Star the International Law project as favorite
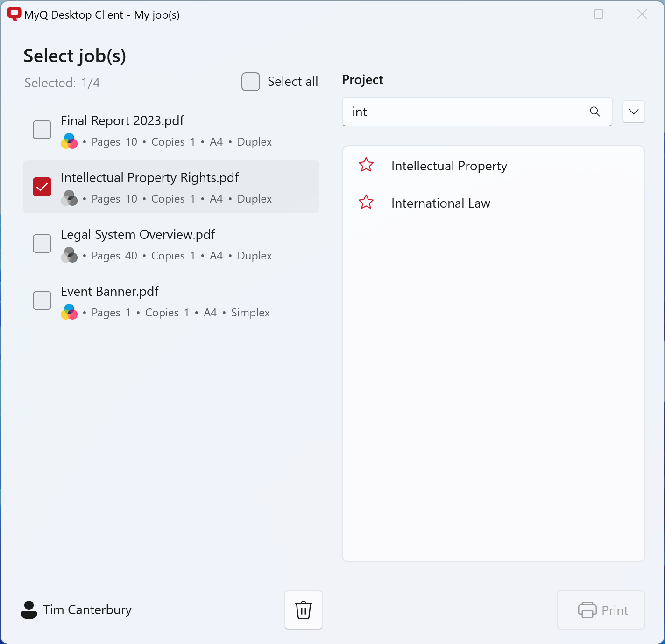 tap(366, 202)
